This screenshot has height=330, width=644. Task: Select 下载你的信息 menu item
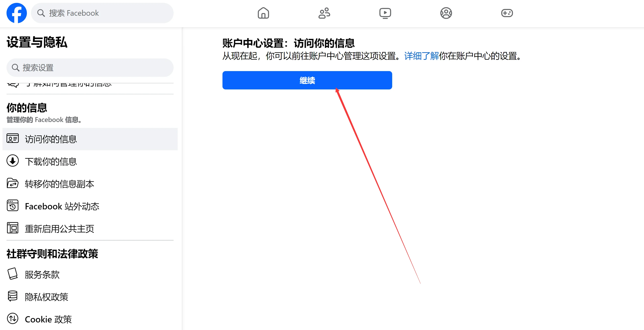pos(90,162)
